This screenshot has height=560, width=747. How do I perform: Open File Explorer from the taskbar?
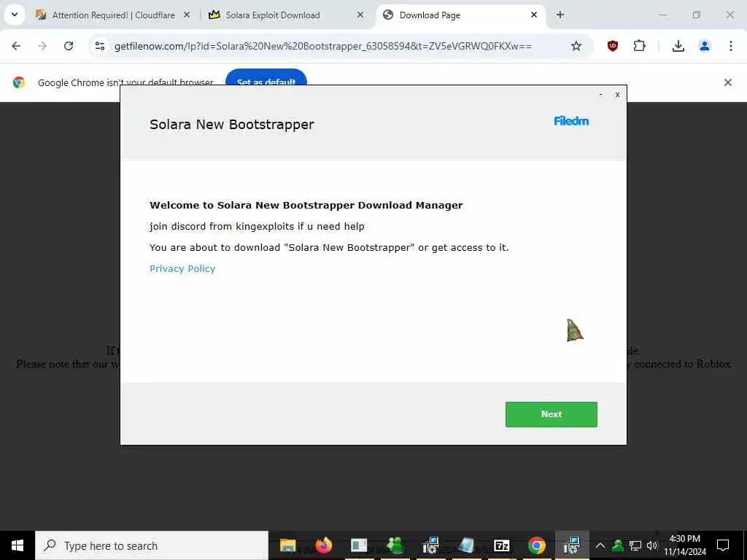[287, 545]
